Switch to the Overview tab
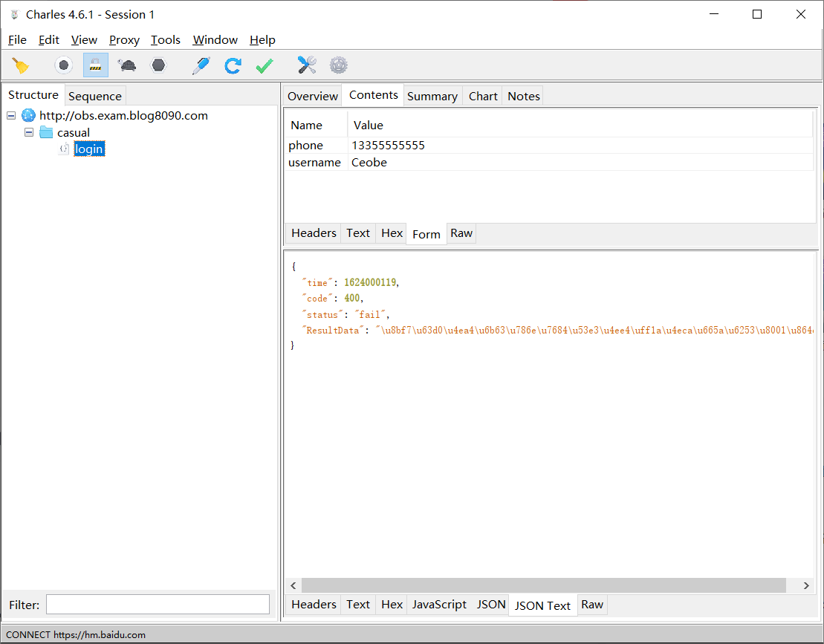The height and width of the screenshot is (644, 824). click(313, 96)
